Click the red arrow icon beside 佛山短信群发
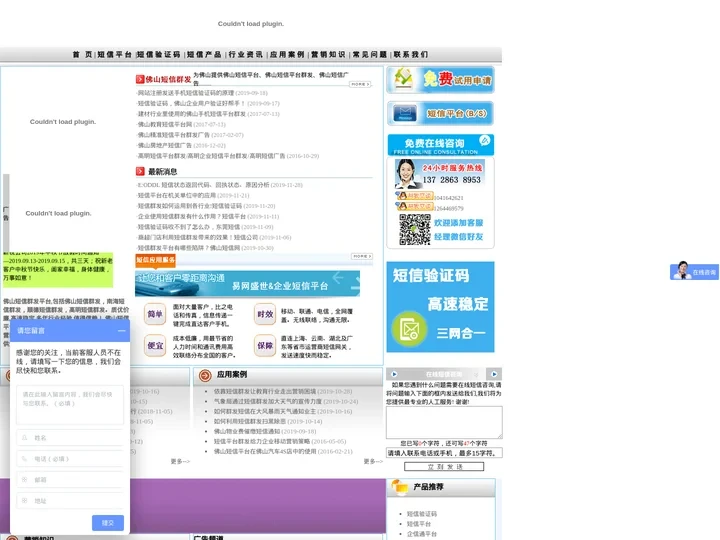The image size is (720, 540). tap(140, 79)
